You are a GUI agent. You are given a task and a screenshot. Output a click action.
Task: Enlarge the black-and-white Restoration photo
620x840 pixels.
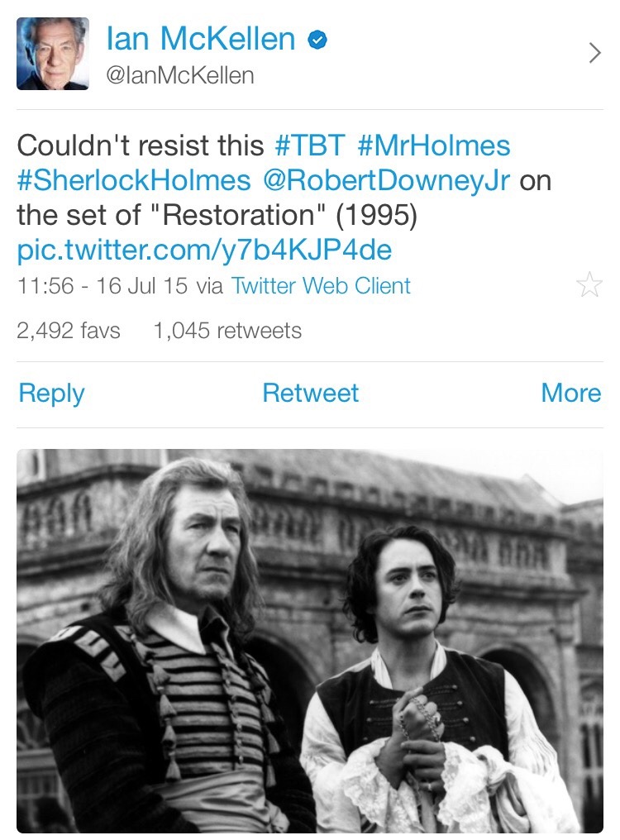[x=310, y=641]
